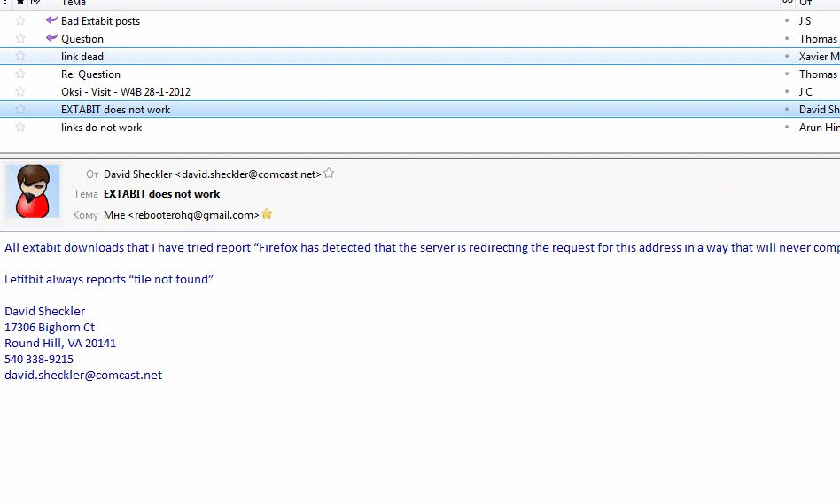
Task: Click the "All extabit downloads" body sentence
Action: pyautogui.click(x=422, y=247)
